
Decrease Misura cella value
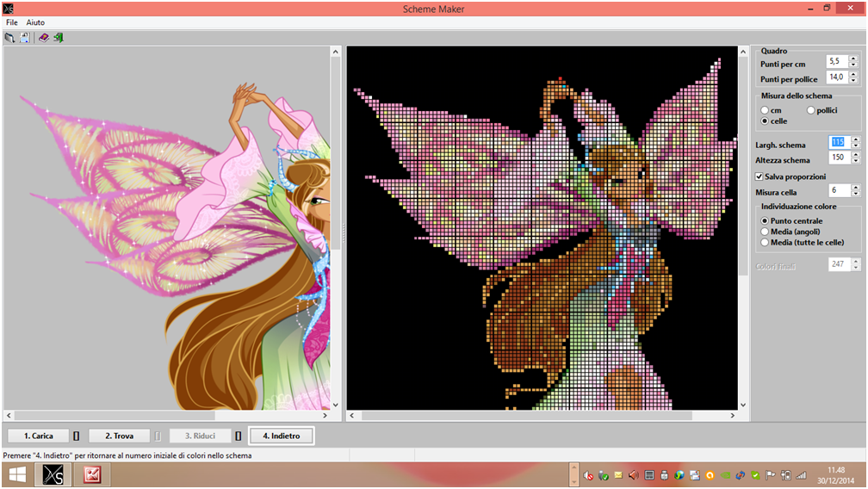(856, 194)
